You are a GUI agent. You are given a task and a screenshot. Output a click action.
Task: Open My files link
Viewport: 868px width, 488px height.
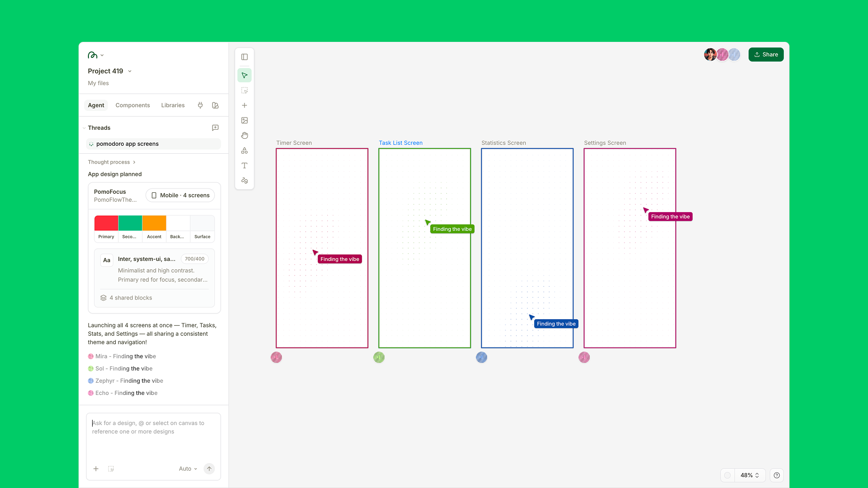click(98, 83)
